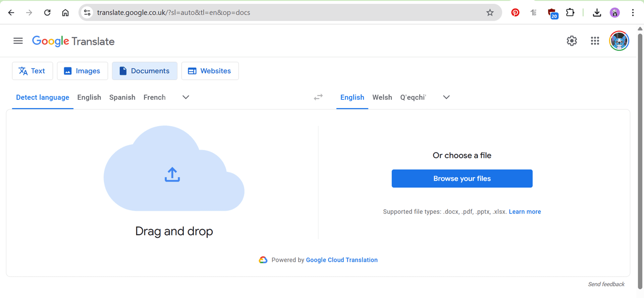Viewport: 644px width, 298px height.
Task: Choose French as source language
Action: pyautogui.click(x=155, y=97)
